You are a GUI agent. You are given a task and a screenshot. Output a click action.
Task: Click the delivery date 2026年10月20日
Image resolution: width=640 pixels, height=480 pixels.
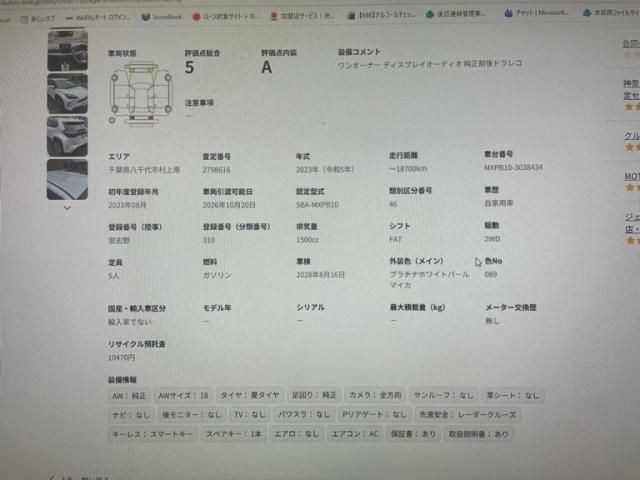coord(229,204)
